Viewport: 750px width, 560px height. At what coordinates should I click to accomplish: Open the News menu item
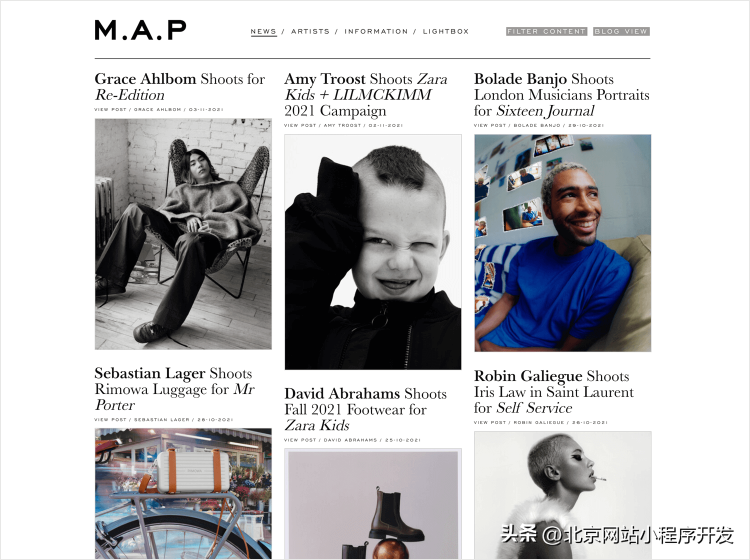point(263,31)
